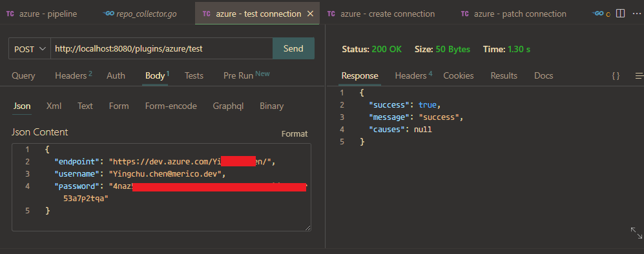Close the azure - test connection tab
The image size is (644, 254).
click(311, 14)
